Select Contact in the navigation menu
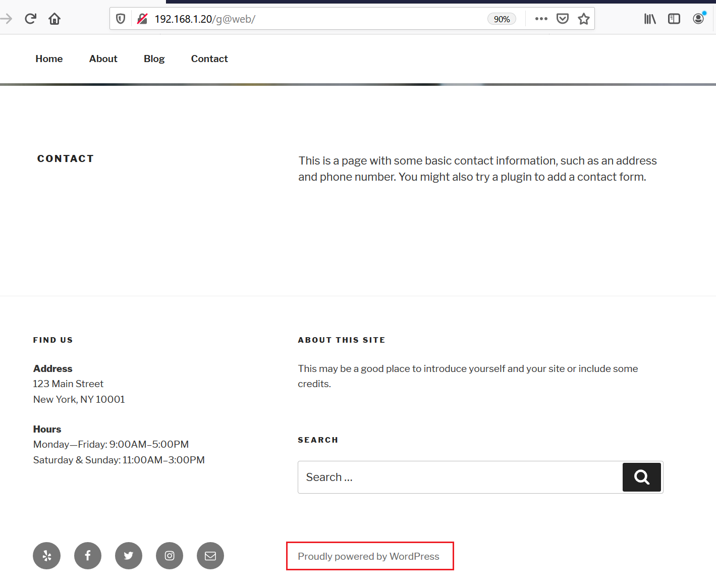Screen dimensions: 716x588 point(209,59)
